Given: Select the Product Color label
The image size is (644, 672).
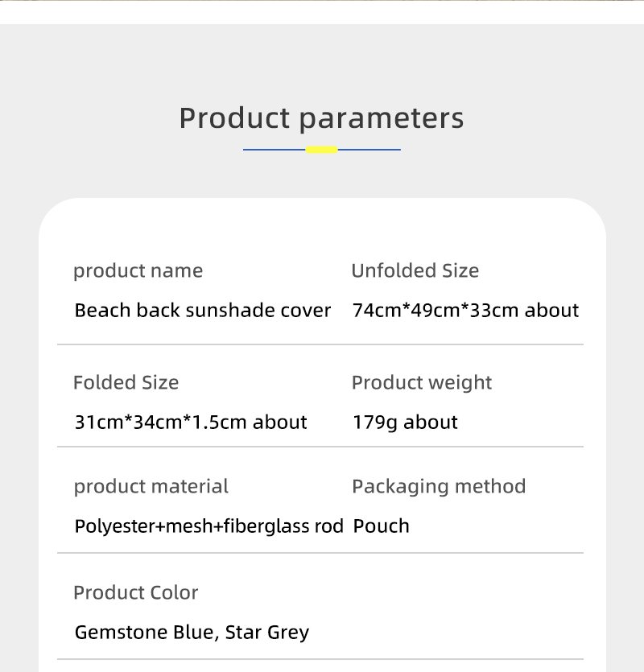Looking at the screenshot, I should 136,592.
